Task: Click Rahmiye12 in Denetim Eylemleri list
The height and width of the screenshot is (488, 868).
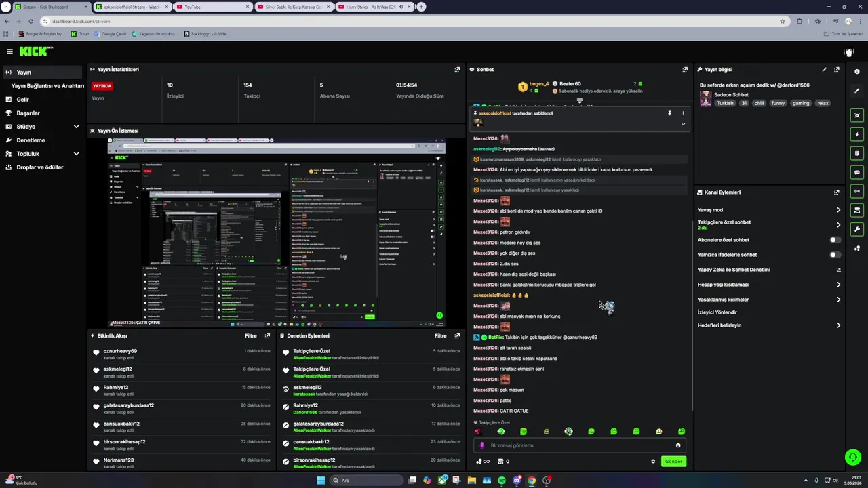Action: [305, 405]
